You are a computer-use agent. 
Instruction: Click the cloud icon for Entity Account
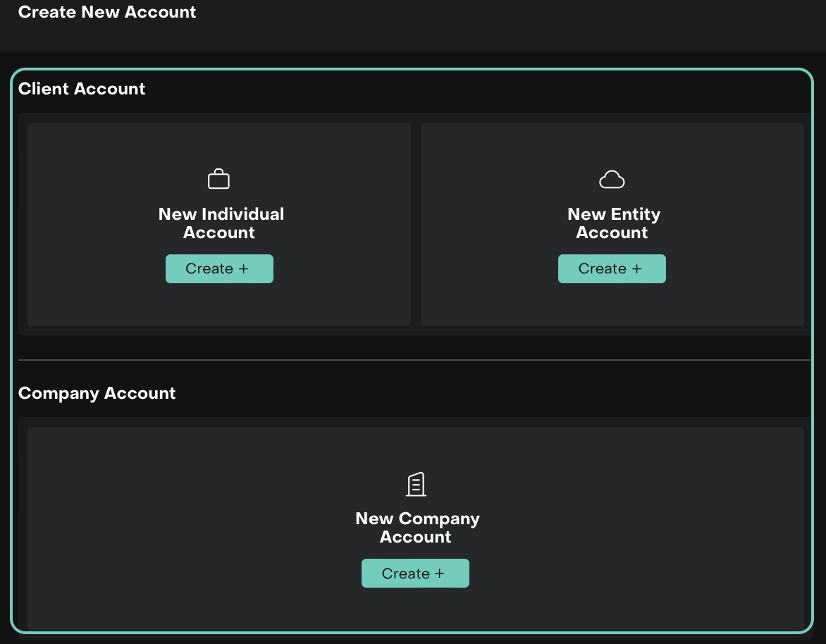click(612, 180)
